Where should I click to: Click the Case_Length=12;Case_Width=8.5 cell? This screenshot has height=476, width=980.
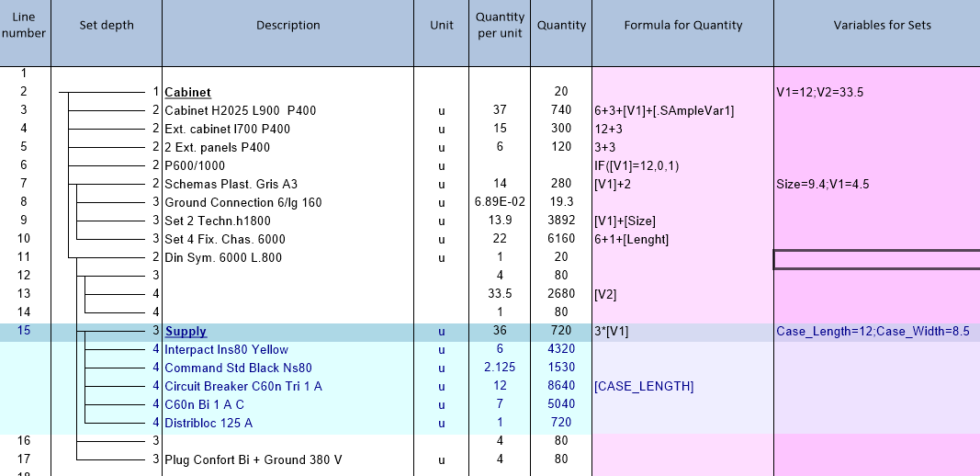click(873, 332)
